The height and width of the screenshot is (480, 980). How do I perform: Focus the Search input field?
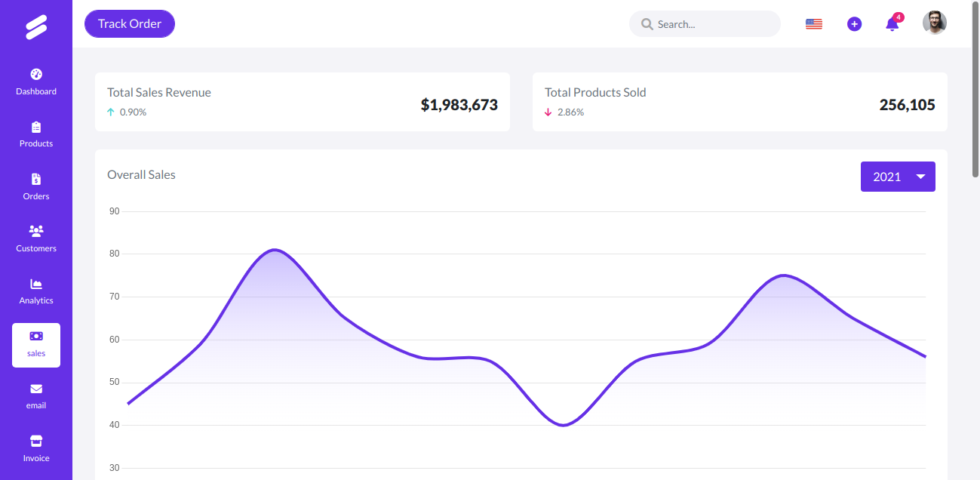click(x=705, y=23)
